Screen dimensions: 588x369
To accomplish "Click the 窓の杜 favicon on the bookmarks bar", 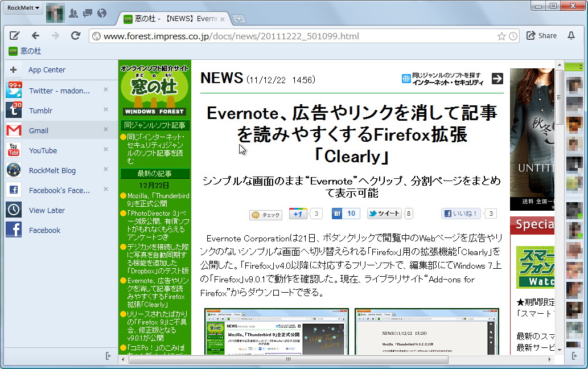I will point(12,51).
